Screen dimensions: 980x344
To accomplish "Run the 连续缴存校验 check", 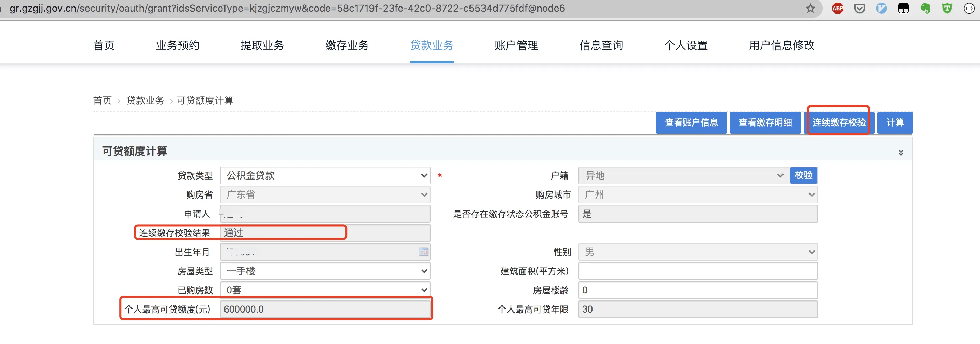I will (839, 123).
